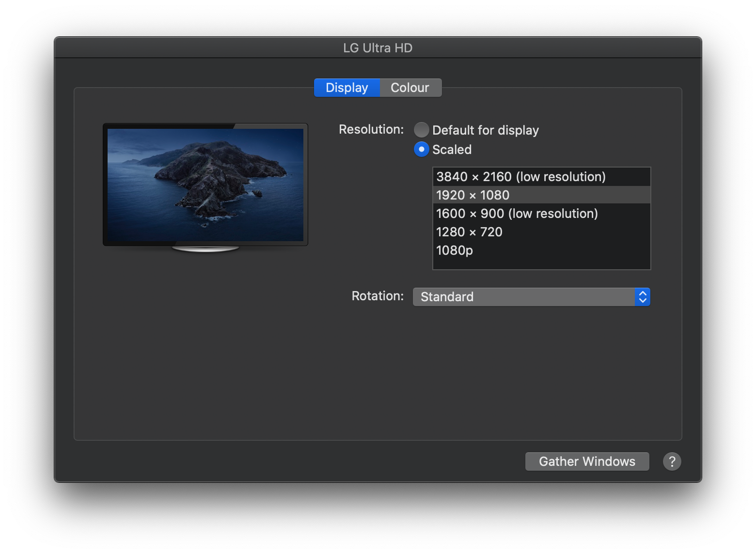Switch to the Display tab
Image resolution: width=756 pixels, height=554 pixels.
[347, 88]
